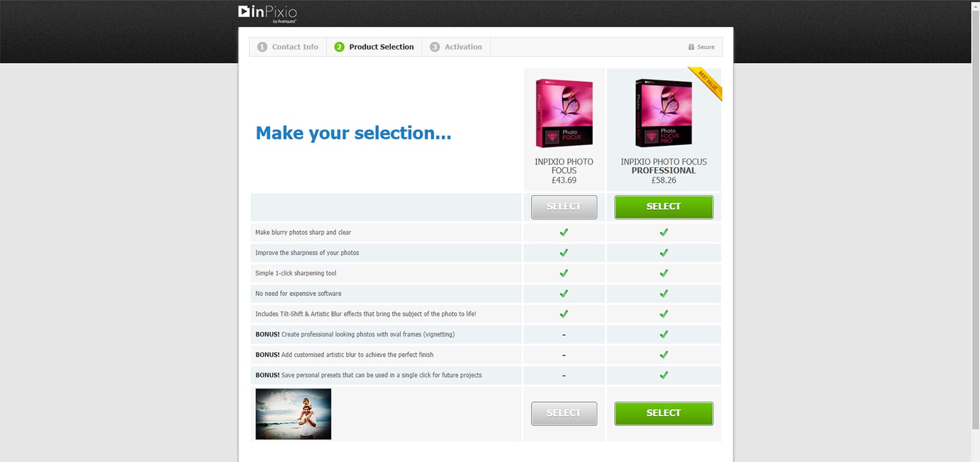This screenshot has width=980, height=462.
Task: Click Professional checkmark for personal presets bonus
Action: tap(663, 375)
